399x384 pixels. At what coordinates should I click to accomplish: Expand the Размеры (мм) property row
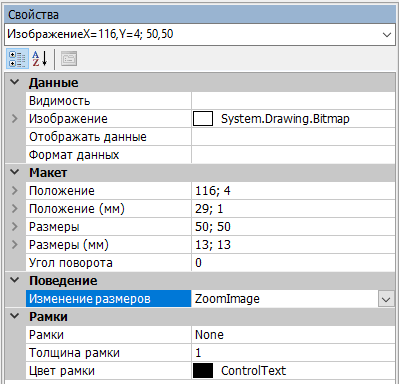(15, 244)
